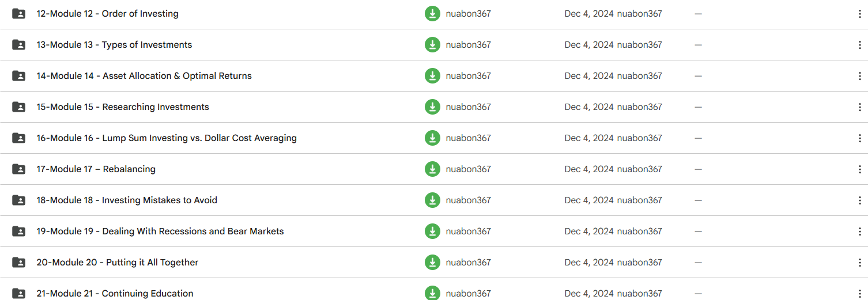Open three-dot menu for Module 20 row
Viewport: 868px width, 300px height.
(859, 263)
